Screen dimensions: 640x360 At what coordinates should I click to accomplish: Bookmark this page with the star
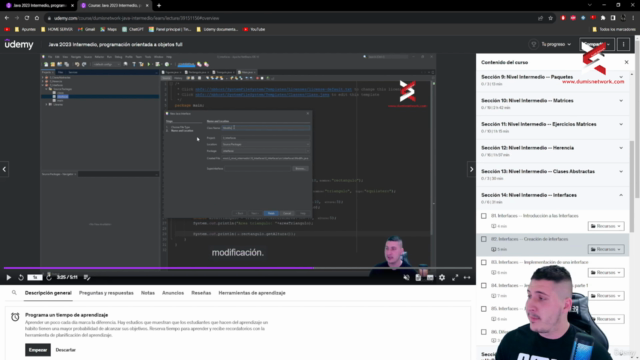point(550,18)
